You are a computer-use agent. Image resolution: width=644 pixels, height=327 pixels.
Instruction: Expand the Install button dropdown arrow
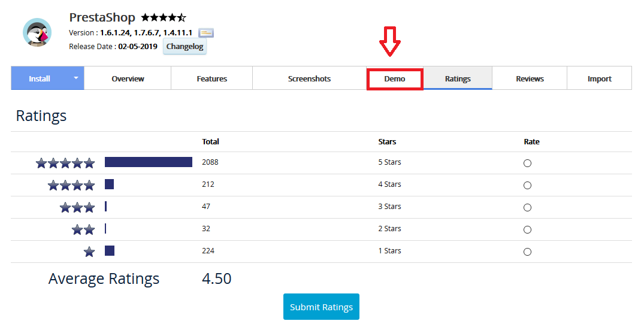pyautogui.click(x=76, y=78)
